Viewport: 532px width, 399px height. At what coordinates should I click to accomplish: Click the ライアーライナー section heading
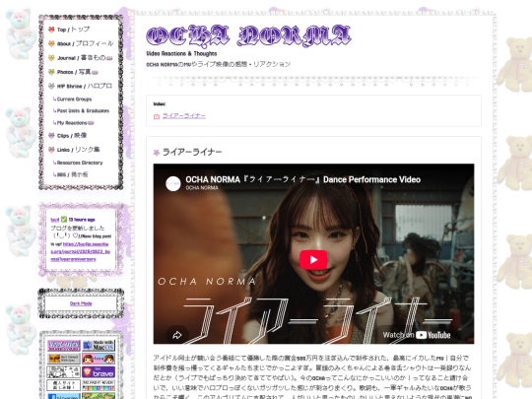point(192,152)
